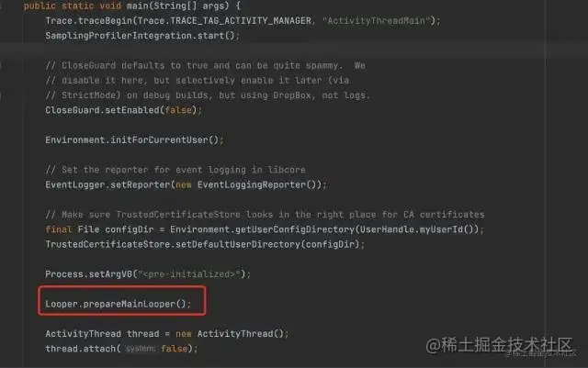588x368 pixels.
Task: Click the "ActivityThreadMain" string literal
Action: click(376, 20)
